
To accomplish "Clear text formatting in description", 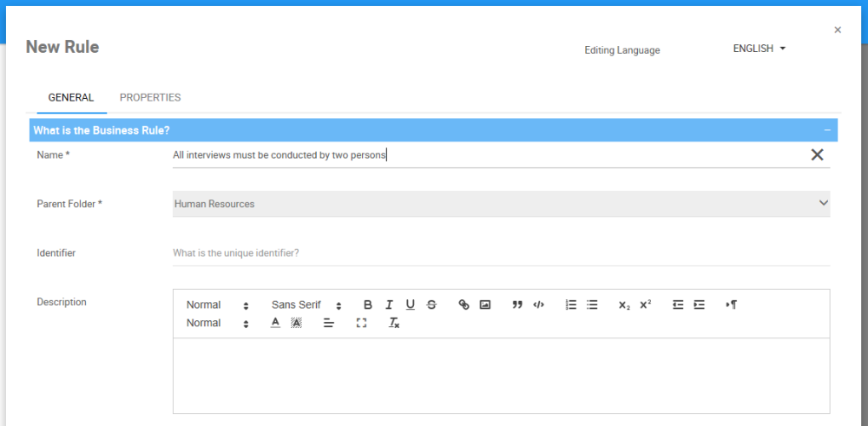I will (x=394, y=323).
